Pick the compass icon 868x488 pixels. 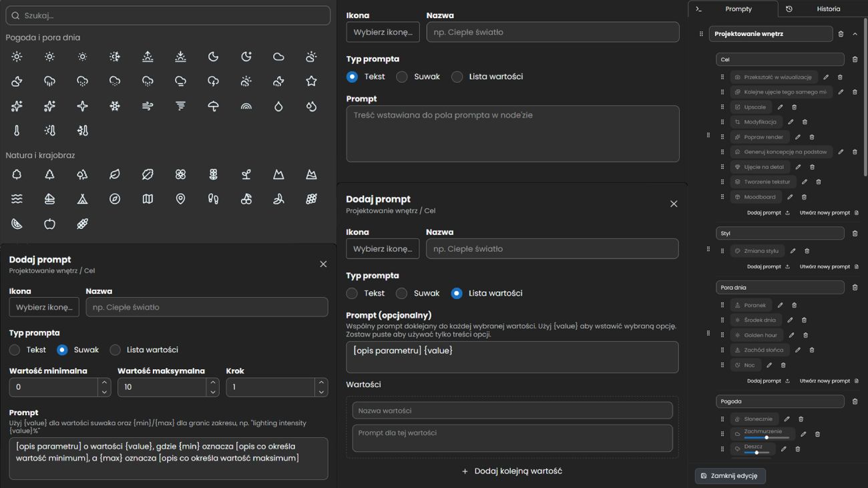click(115, 199)
